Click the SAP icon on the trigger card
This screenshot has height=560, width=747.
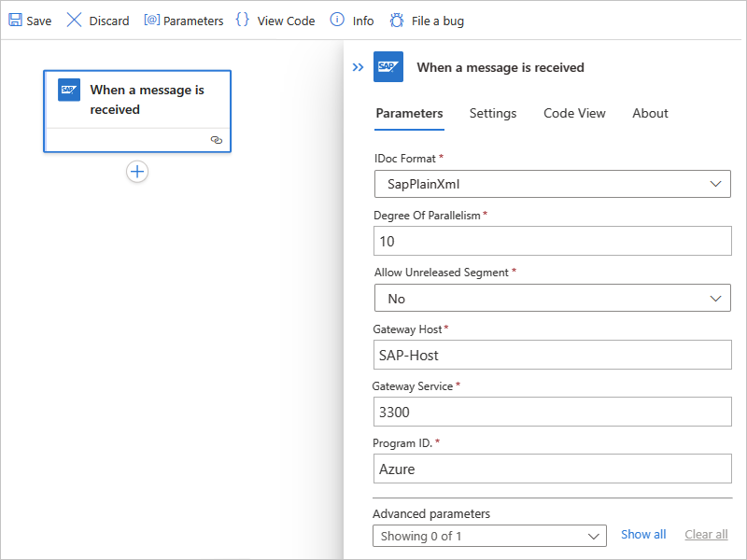click(x=69, y=90)
